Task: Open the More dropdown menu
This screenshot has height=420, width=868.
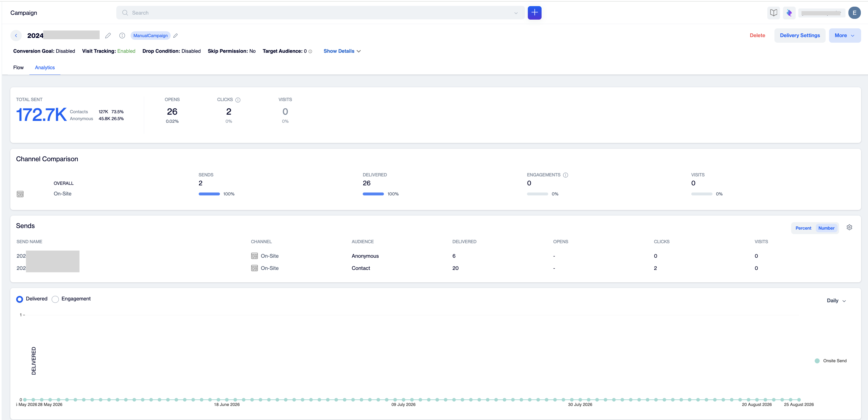Action: point(844,35)
